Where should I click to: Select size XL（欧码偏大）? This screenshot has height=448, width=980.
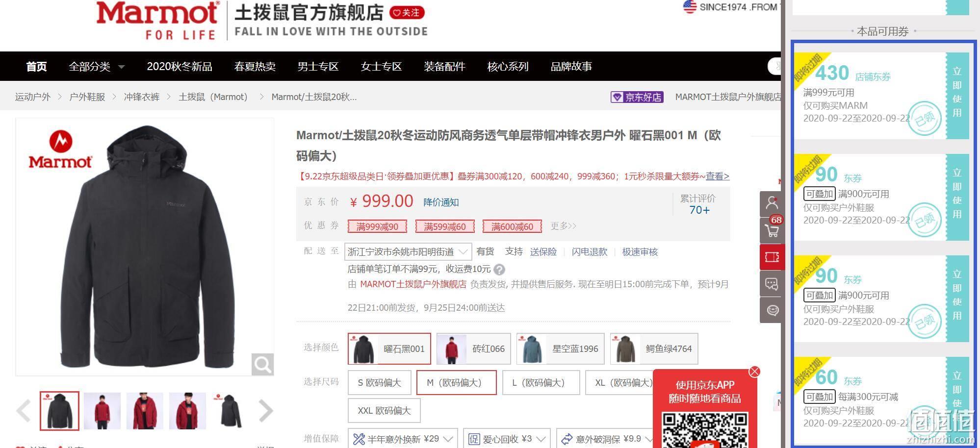[620, 382]
